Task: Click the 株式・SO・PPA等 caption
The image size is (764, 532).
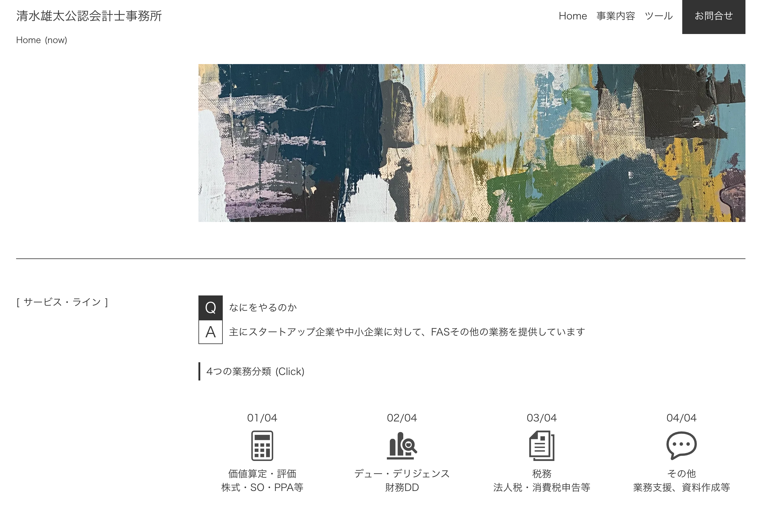Action: click(x=262, y=487)
